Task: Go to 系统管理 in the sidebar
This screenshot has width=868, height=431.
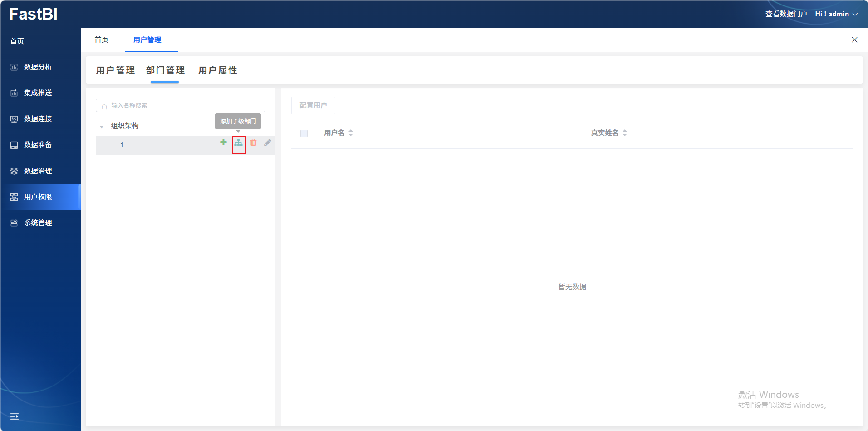Action: (38, 223)
